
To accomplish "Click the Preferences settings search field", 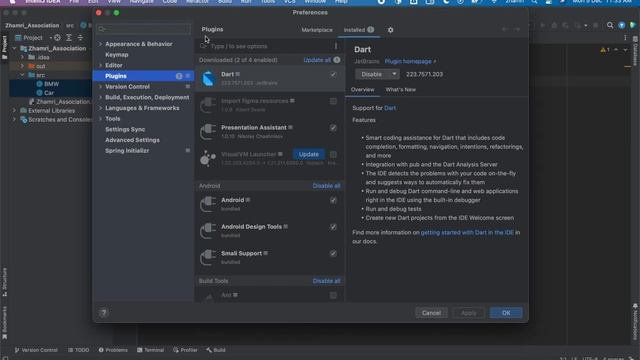I will click(144, 29).
